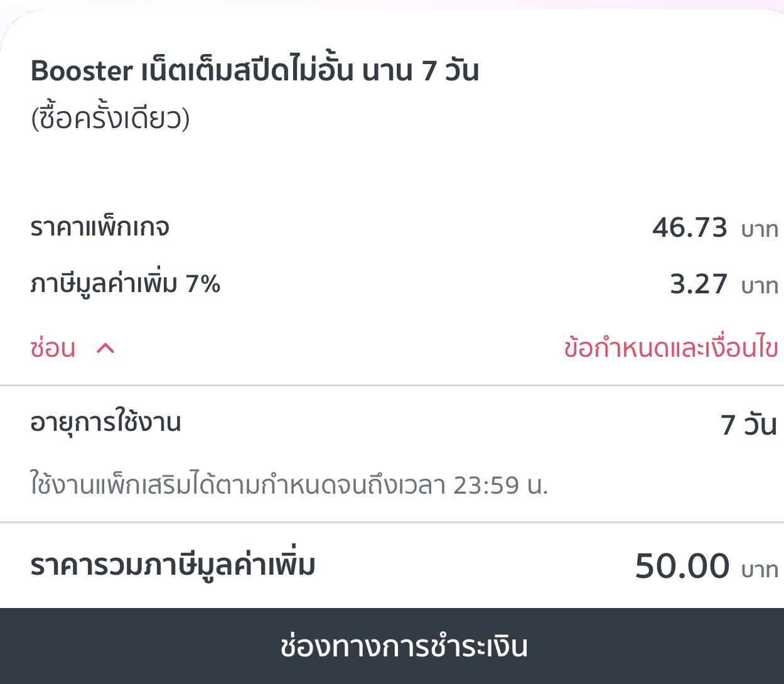This screenshot has height=684, width=784.
Task: Click the 46.73 package price value
Action: pos(689,227)
